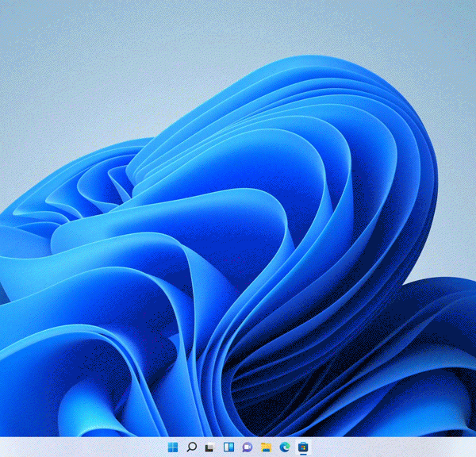
Task: Click empty taskbar space left of Start
Action: pyautogui.click(x=79, y=447)
